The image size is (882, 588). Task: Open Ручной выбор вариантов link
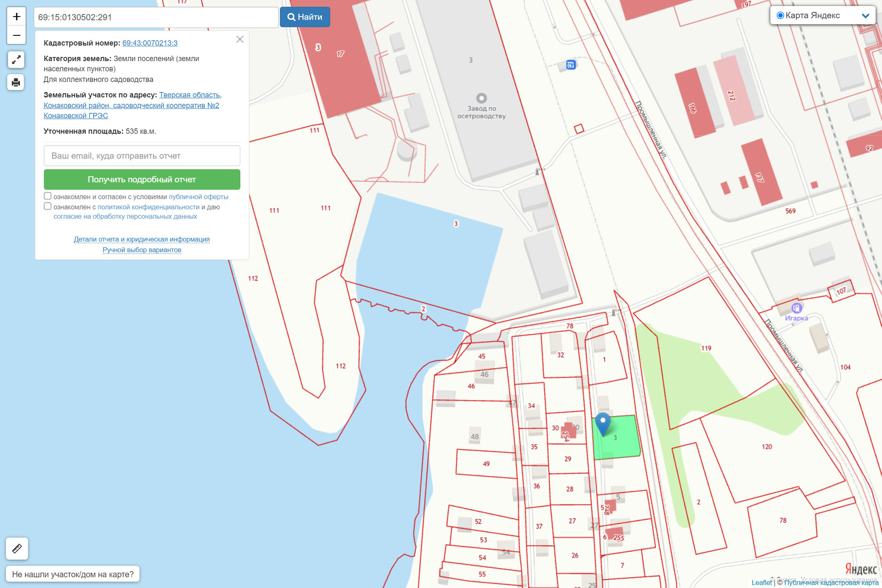(x=141, y=250)
